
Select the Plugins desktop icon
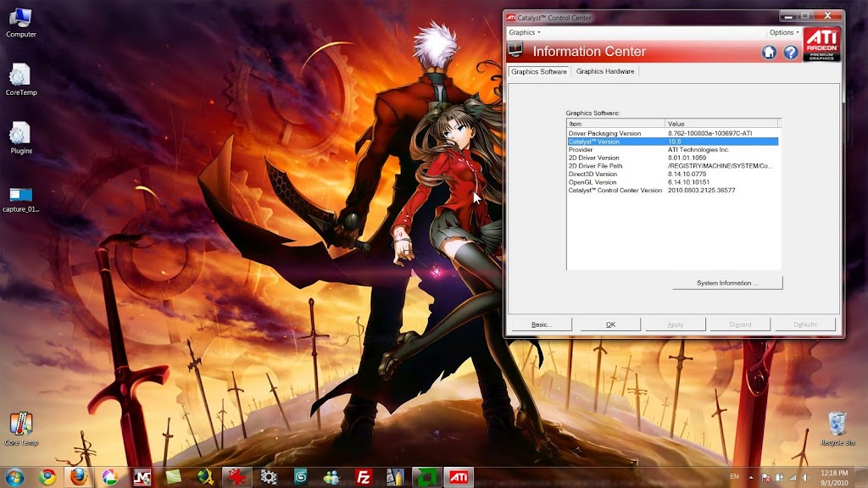coord(21,138)
